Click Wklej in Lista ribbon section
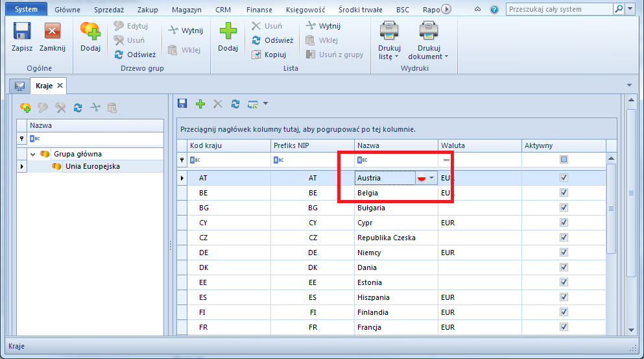Image resolution: width=644 pixels, height=359 pixels. [x=322, y=40]
